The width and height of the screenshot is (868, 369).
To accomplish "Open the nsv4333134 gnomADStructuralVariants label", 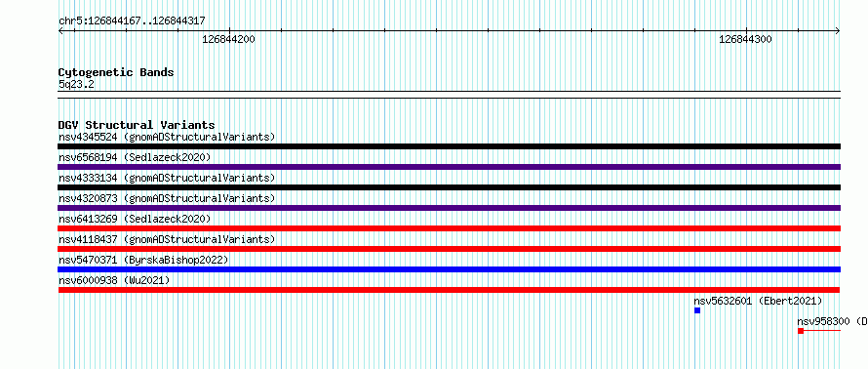I will 167,178.
